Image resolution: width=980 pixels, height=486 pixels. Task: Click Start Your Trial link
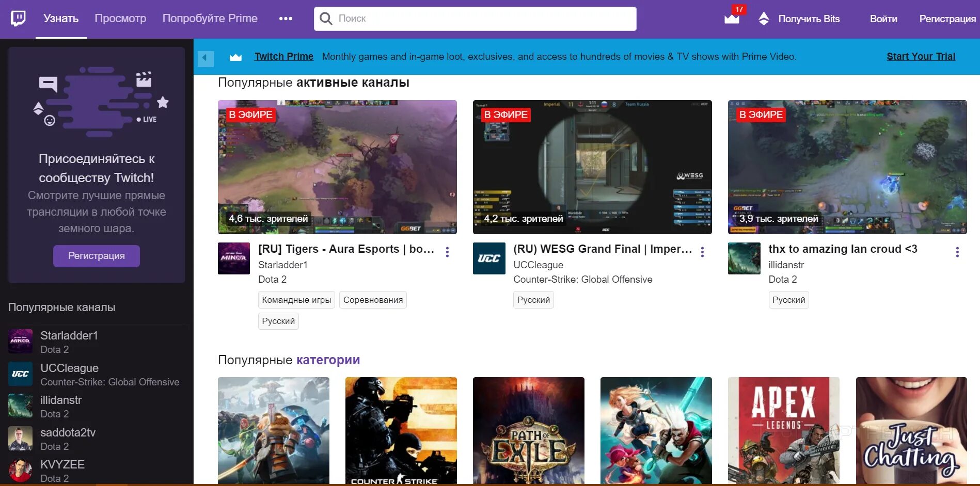click(921, 57)
